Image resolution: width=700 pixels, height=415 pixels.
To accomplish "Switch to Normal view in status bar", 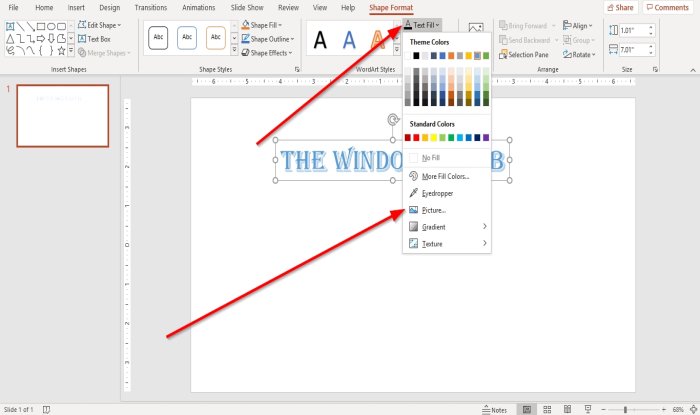I will [x=527, y=409].
